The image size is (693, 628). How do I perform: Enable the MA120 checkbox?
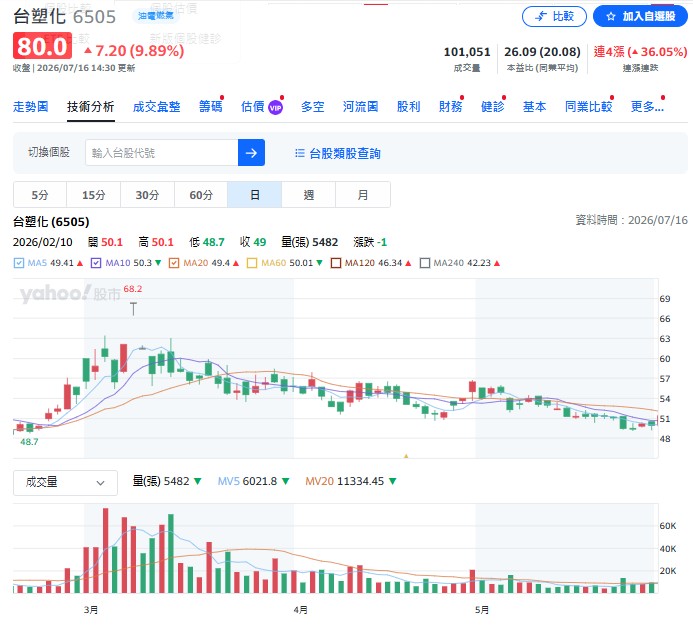point(336,263)
